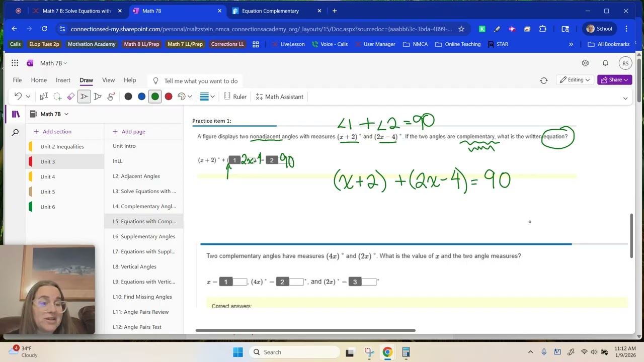
Task: Pick the blue ink color
Action: click(x=142, y=97)
